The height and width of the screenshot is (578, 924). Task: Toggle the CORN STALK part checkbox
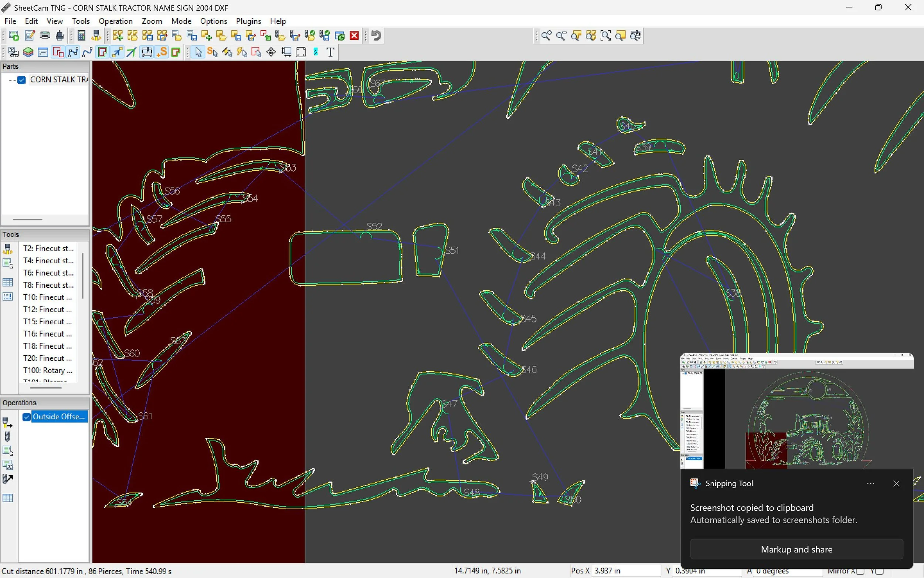click(22, 80)
